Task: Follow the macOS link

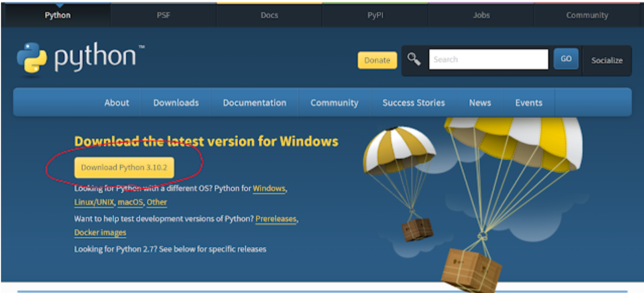Action: pyautogui.click(x=130, y=202)
